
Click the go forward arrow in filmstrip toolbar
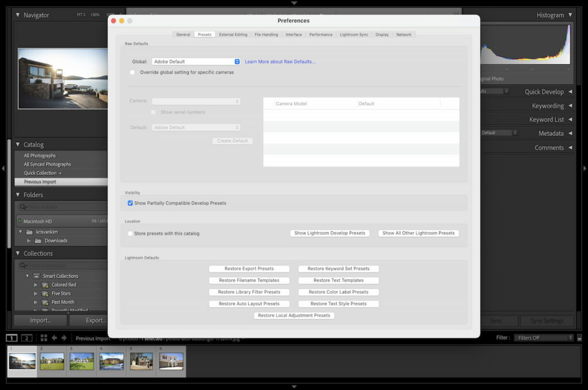coord(64,338)
